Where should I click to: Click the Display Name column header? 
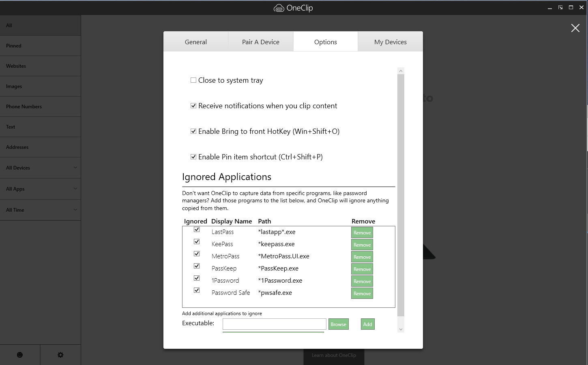point(232,221)
